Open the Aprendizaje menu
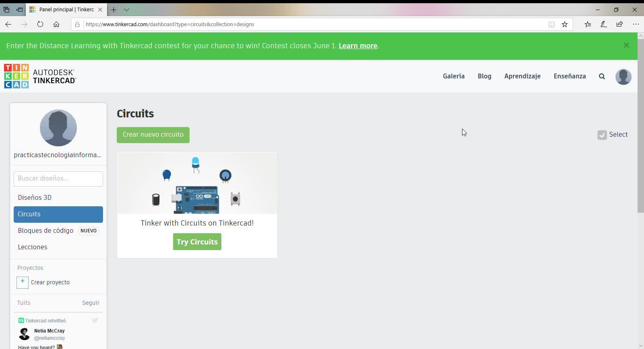This screenshot has height=349, width=644. (x=522, y=76)
